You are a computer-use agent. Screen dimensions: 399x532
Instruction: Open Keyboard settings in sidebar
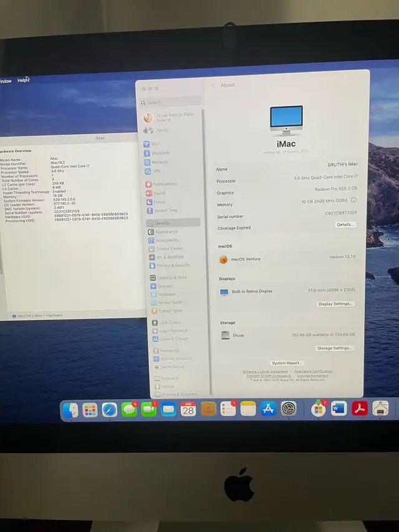(x=166, y=379)
